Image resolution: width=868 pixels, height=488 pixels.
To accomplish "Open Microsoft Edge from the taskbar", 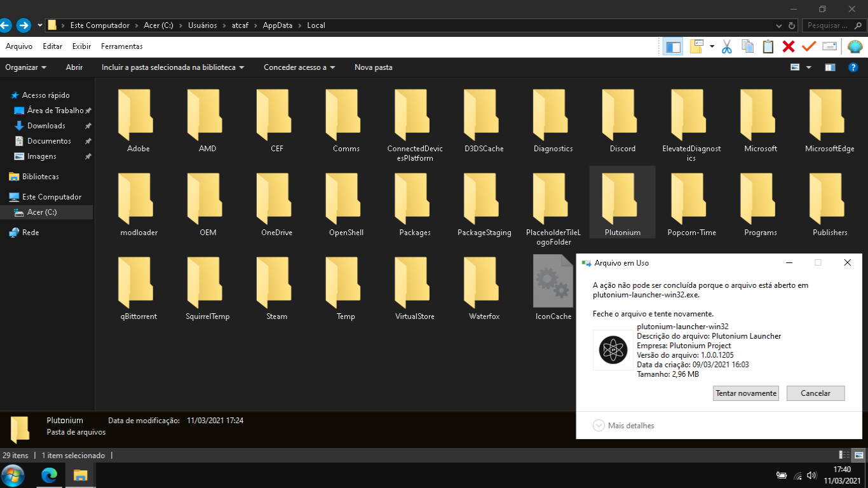I will 49,475.
